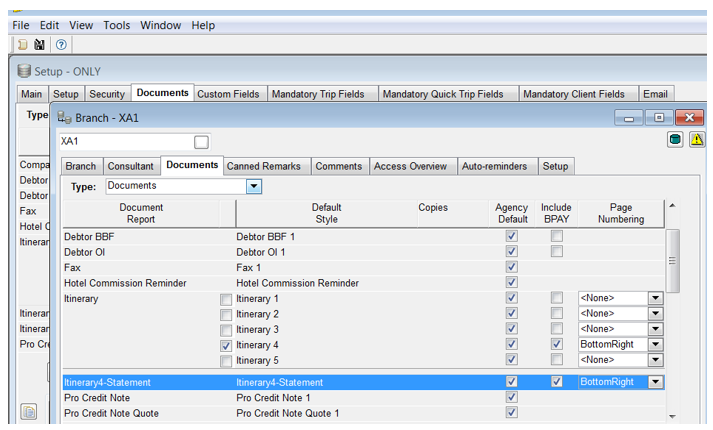This screenshot has height=430, width=713.
Task: Open Page Numbering dropdown for Itinerary 2
Action: click(x=655, y=314)
